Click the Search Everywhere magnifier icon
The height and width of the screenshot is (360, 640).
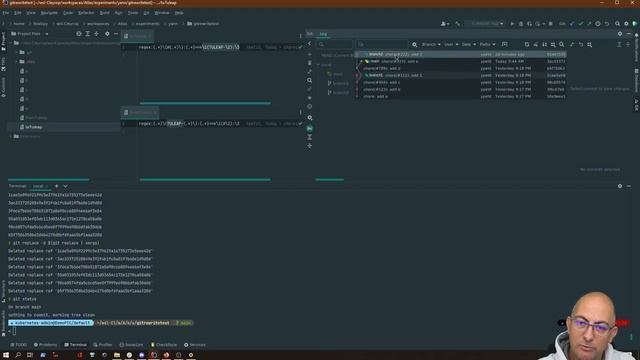(x=617, y=24)
